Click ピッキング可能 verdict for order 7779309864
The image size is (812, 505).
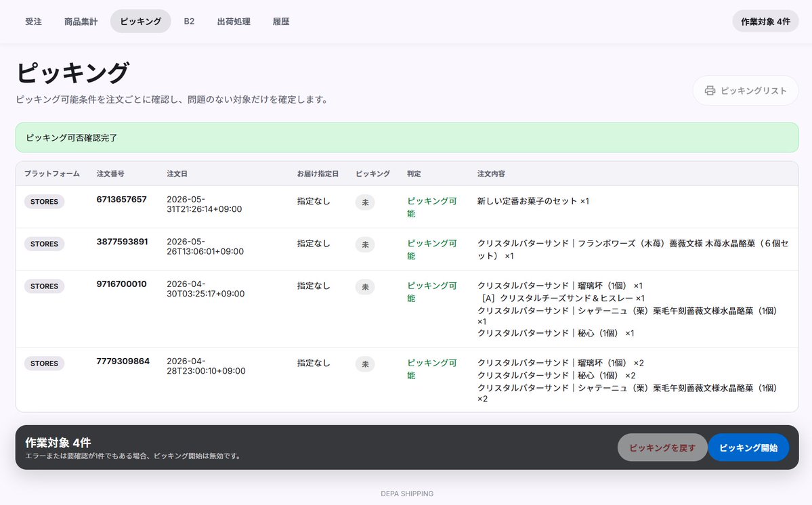click(x=432, y=369)
